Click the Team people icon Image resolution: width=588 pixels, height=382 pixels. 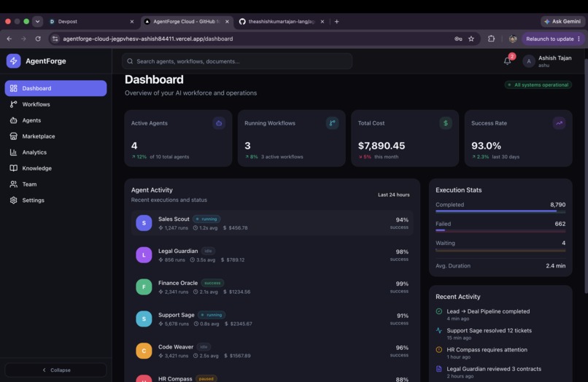click(x=14, y=184)
